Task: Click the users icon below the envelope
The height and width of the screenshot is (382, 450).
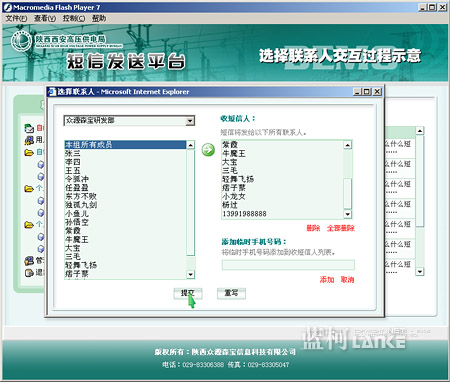Action: click(29, 140)
